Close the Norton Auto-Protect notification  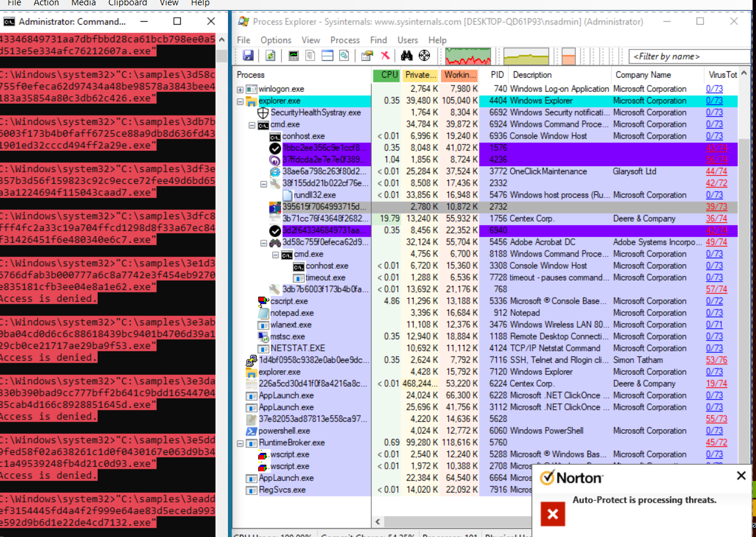[x=741, y=476]
